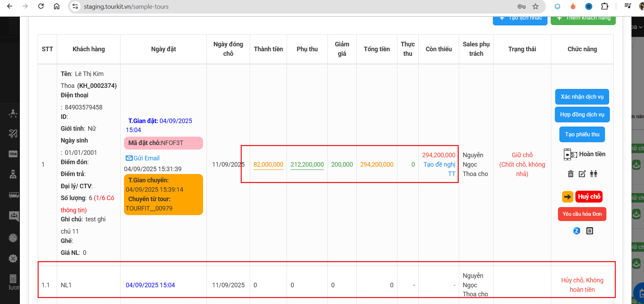Open the airplane flights menu in sidebar
Screen dimensions: 644x304
click(x=13, y=134)
